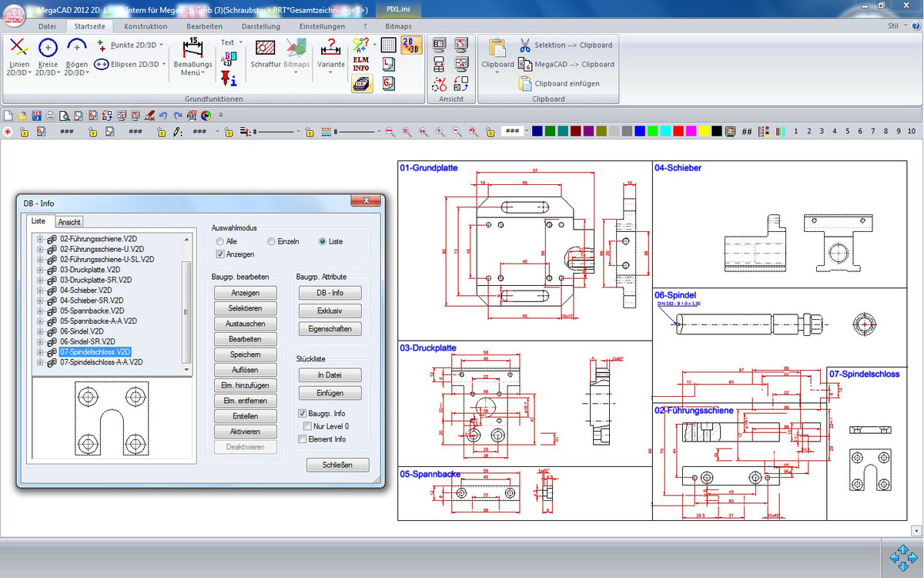Click the open folder icon
924x578 pixels.
[23, 116]
